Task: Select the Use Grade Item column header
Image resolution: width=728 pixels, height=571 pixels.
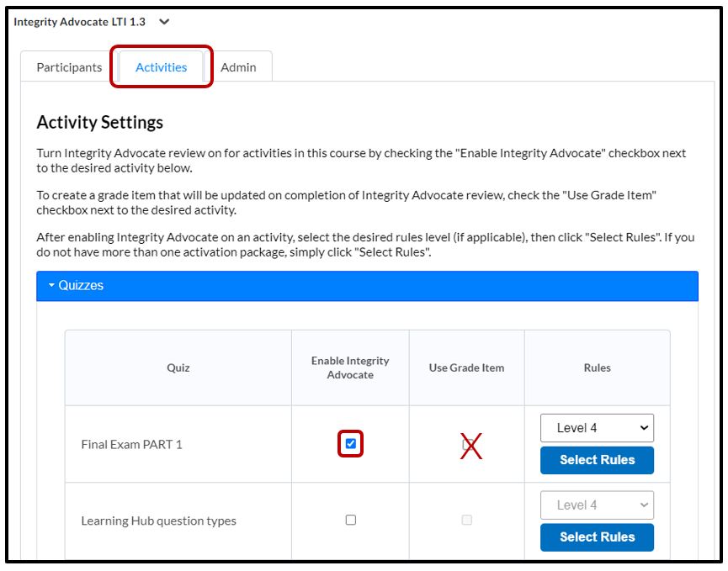Action: click(466, 367)
